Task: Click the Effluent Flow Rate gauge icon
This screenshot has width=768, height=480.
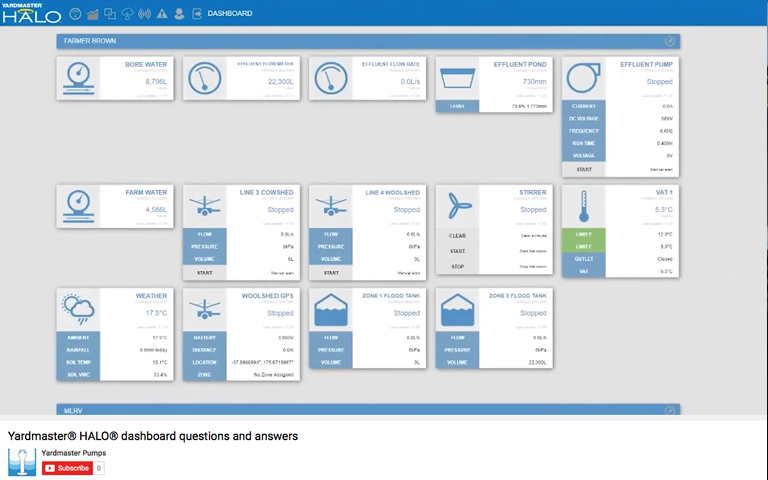Action: pyautogui.click(x=331, y=78)
